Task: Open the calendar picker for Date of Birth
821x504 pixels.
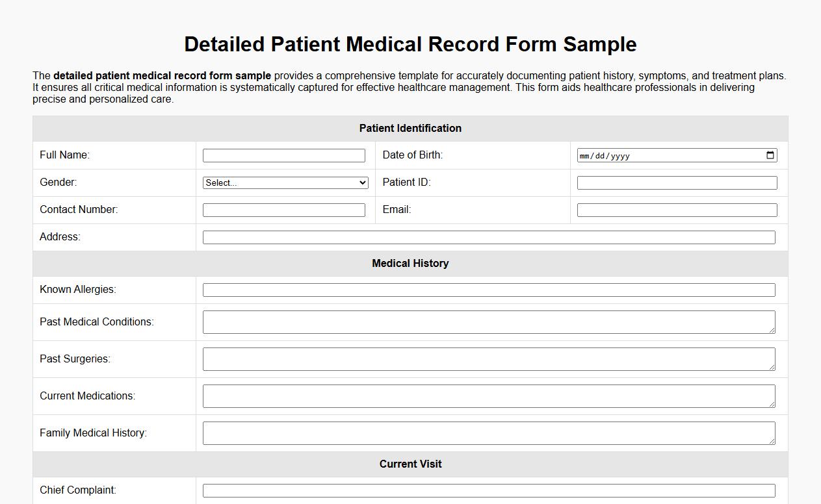Action: 770,155
